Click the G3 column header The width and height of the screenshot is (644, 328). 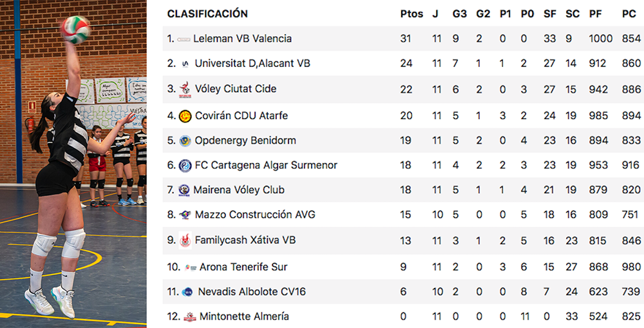pos(459,14)
